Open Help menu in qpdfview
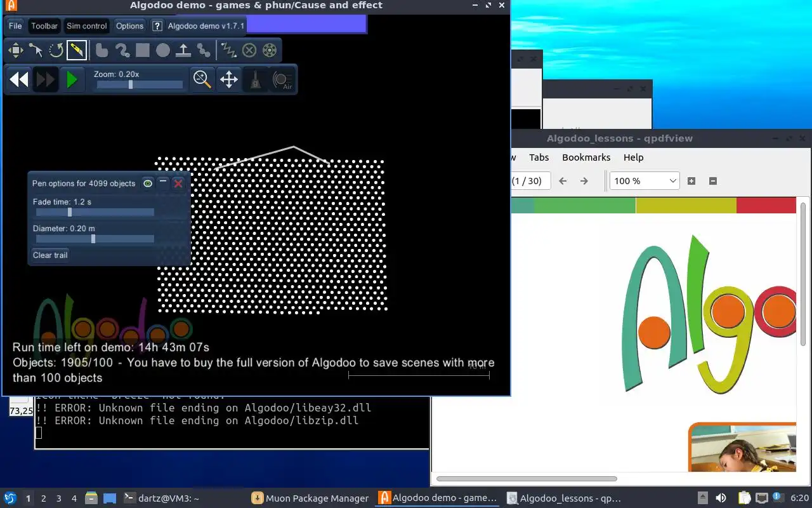The height and width of the screenshot is (508, 812). click(x=633, y=157)
